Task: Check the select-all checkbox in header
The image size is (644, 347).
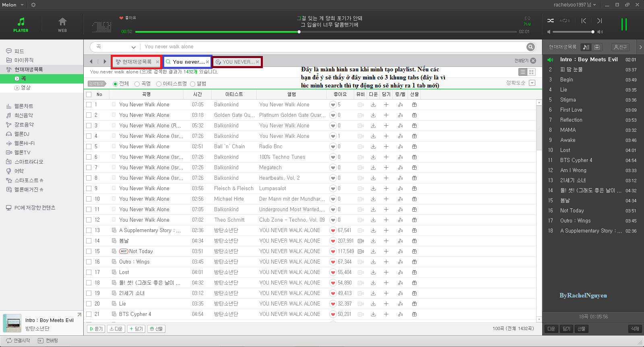Action: [89, 94]
